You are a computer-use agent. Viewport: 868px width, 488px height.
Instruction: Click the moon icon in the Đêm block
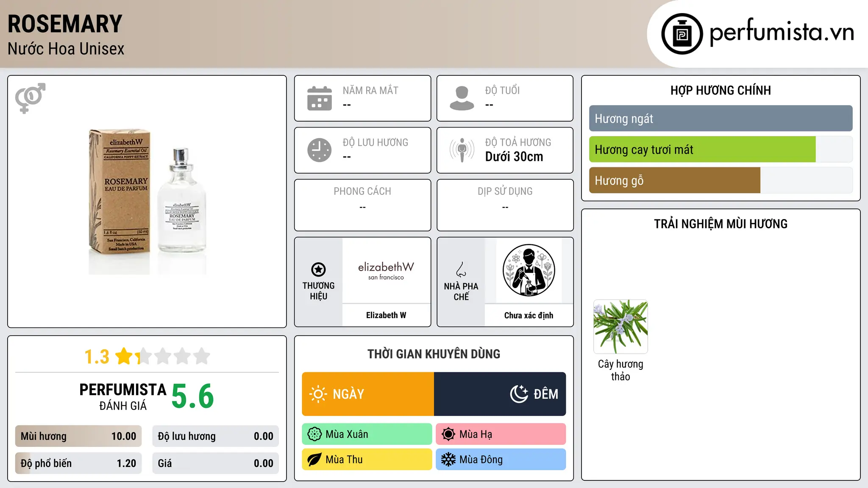tap(519, 394)
